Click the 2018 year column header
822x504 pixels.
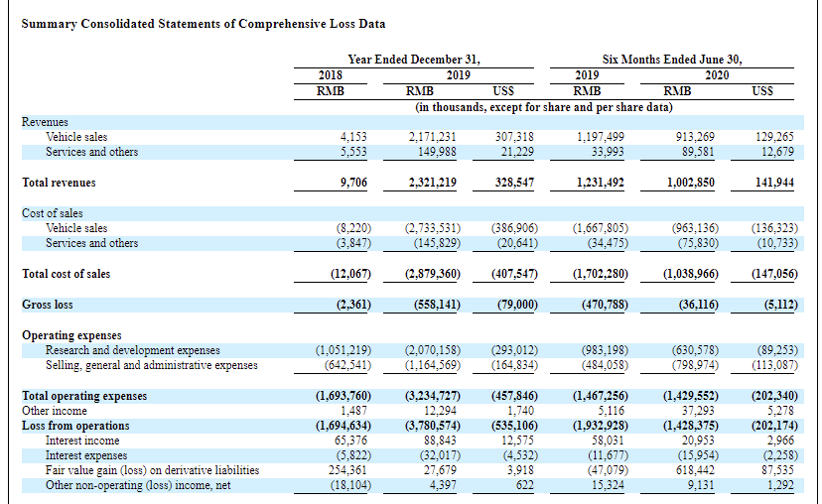pos(331,75)
